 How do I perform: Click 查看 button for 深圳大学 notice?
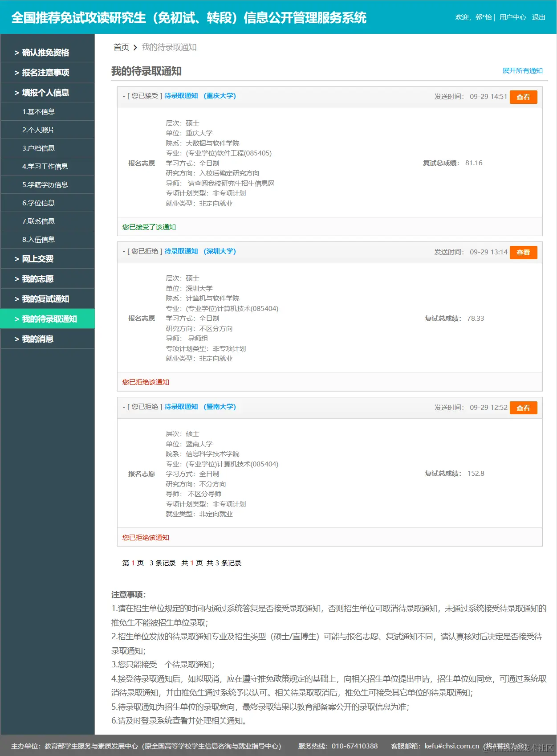click(523, 253)
